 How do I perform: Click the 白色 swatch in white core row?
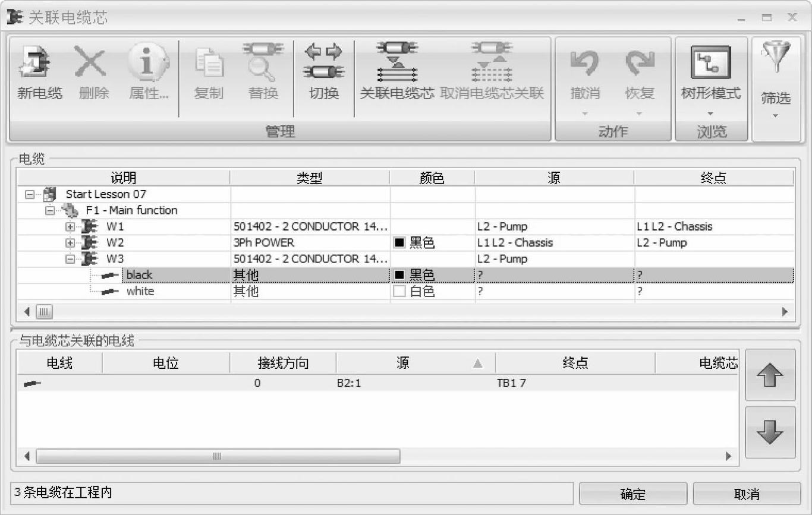399,291
